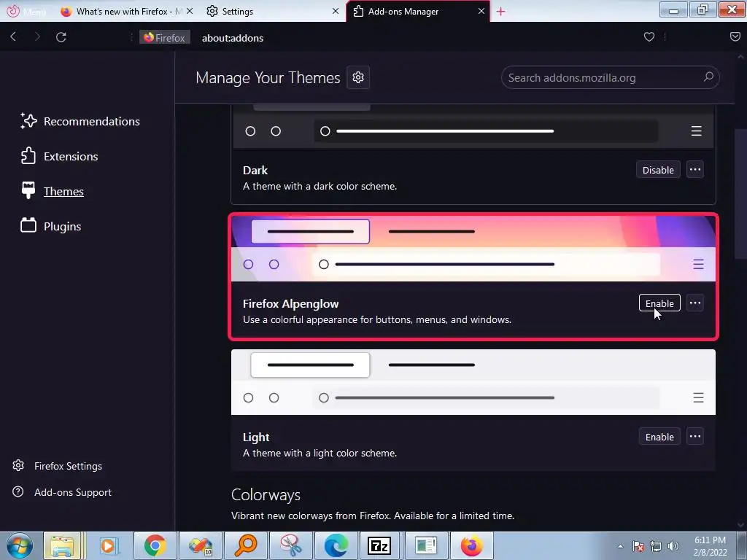747x560 pixels.
Task: Click the Search addons.mozilla.org field
Action: [x=610, y=77]
